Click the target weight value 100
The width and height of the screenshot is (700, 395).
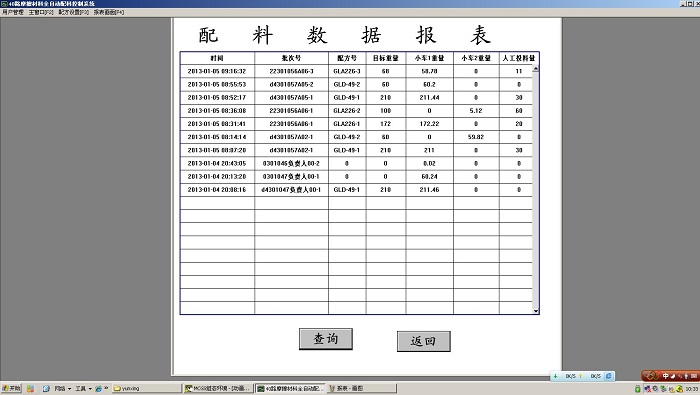click(x=386, y=111)
